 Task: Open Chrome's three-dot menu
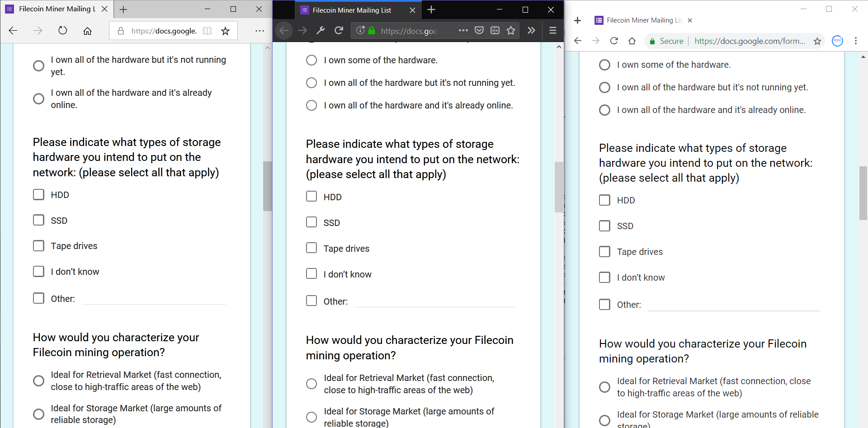pyautogui.click(x=856, y=41)
